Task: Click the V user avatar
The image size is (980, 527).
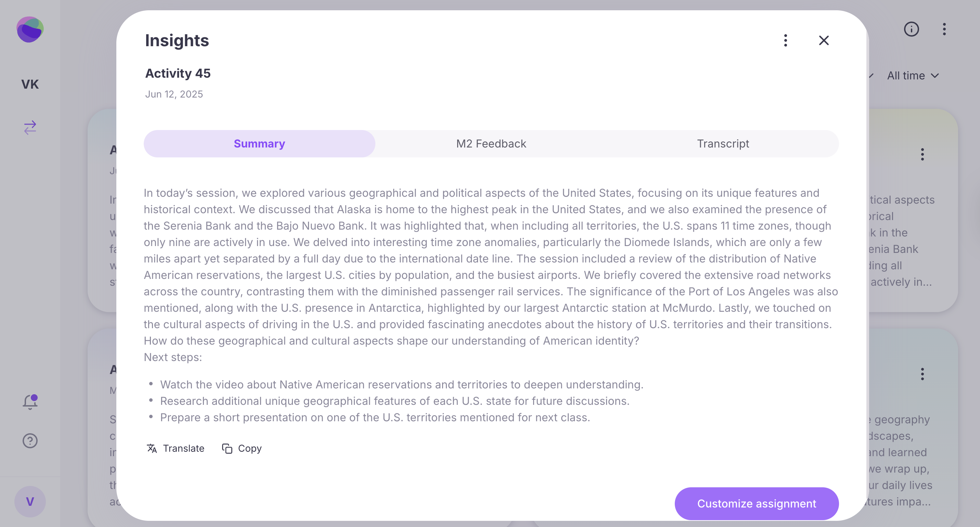Action: pyautogui.click(x=30, y=502)
